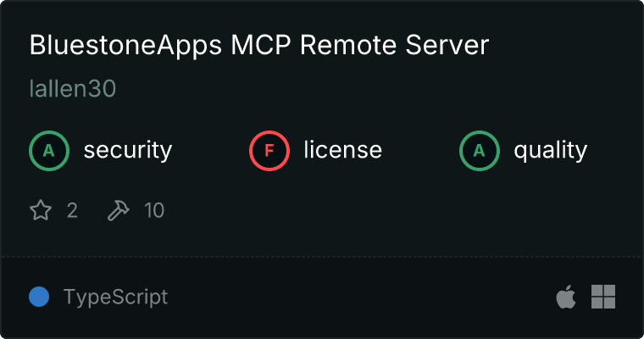Viewport: 644px width, 339px height.
Task: Click the tools count number 10
Action: tap(154, 210)
